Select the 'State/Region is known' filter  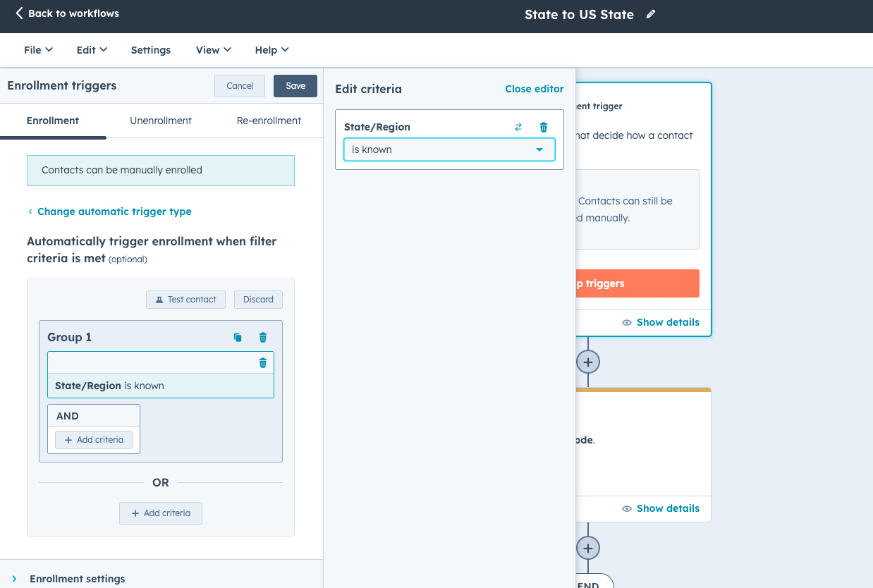coord(161,386)
